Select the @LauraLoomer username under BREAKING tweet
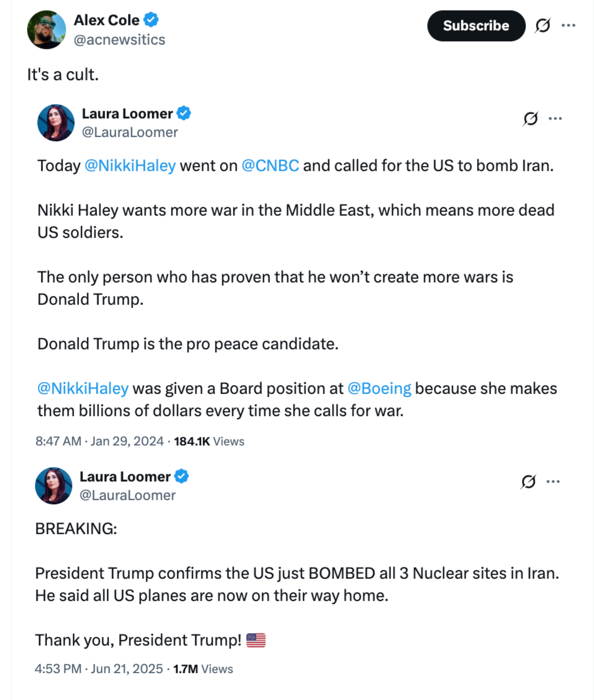Screen dimensions: 594x700 [127, 495]
